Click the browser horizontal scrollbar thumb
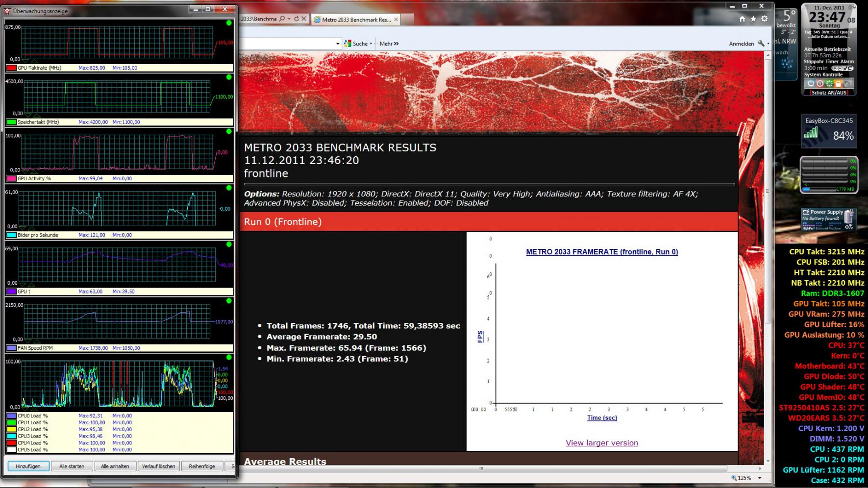Screen dimensions: 868x488 [x=480, y=469]
